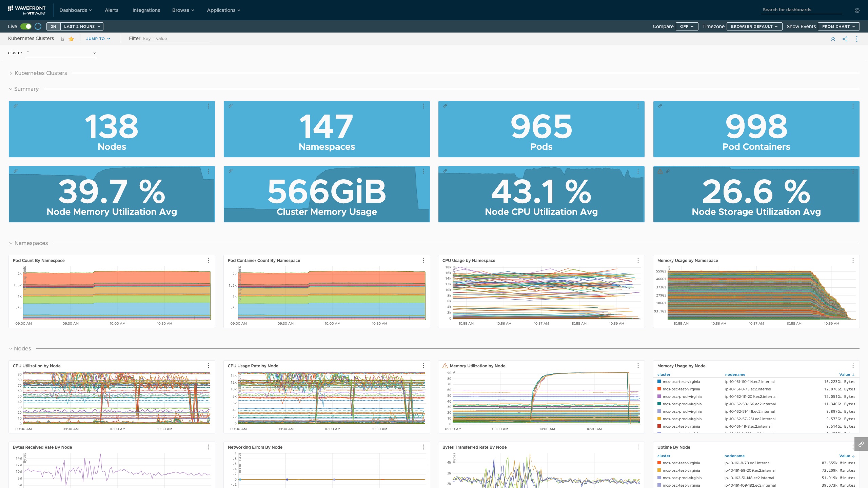This screenshot has height=488, width=868.
Task: Open Bytes Received Rate By Node options menu
Action: click(208, 447)
